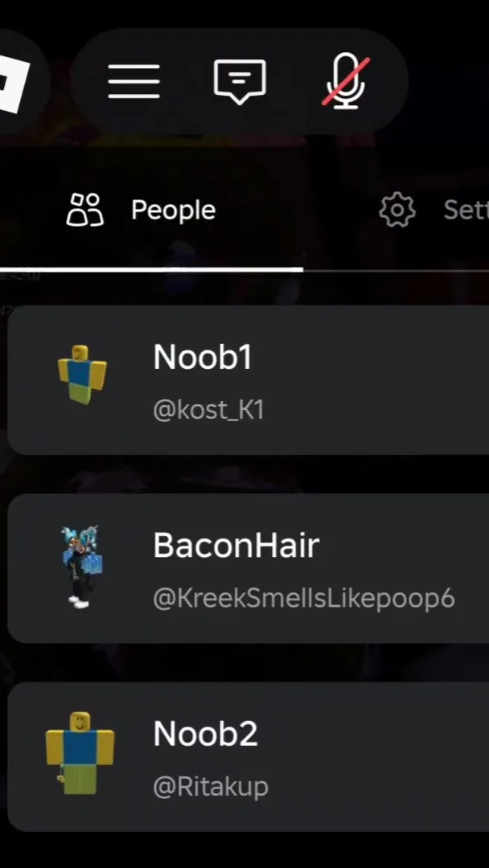Open the Settings tab label
This screenshot has height=868, width=489.
(x=466, y=210)
